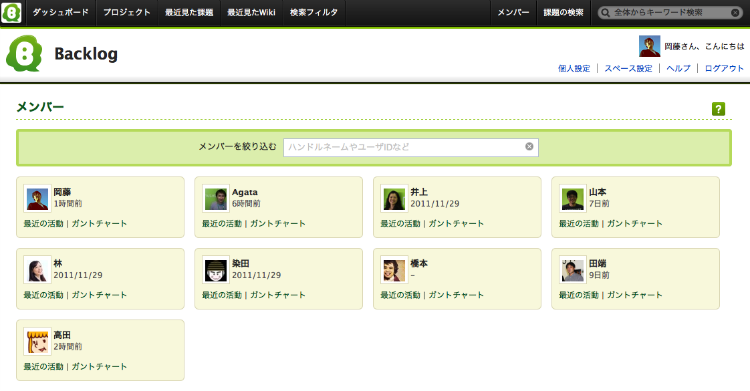Click the Backlog title text
The height and width of the screenshot is (391, 750).
pos(86,54)
